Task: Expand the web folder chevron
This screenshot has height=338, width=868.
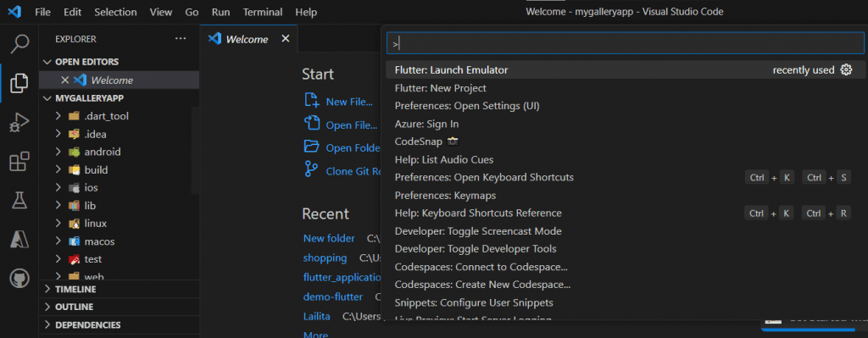Action: pos(58,276)
